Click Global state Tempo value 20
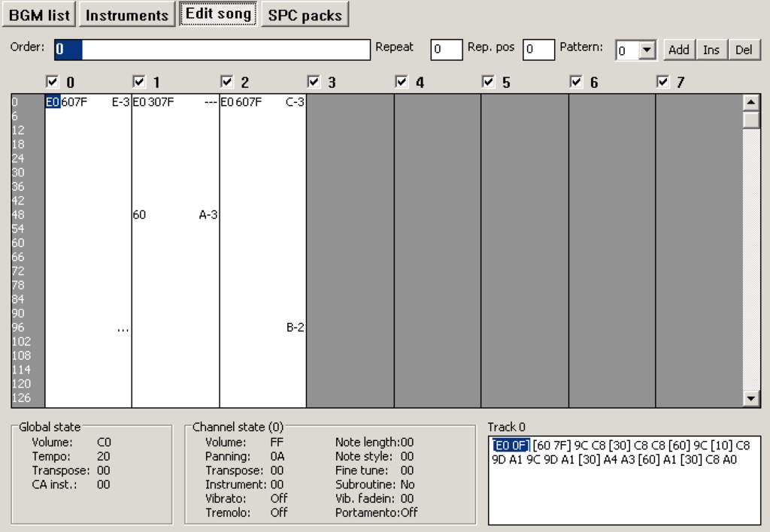The image size is (770, 532). point(103,456)
